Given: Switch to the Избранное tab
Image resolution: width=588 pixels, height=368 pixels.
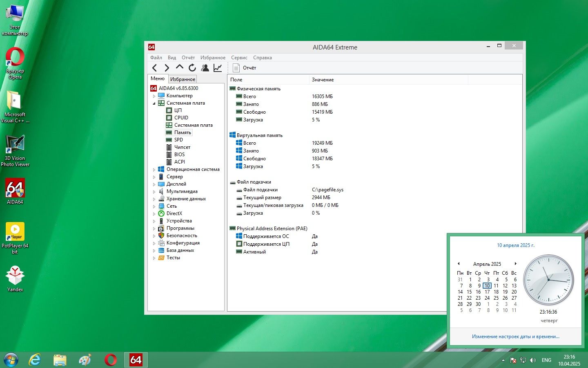Looking at the screenshot, I should 183,79.
